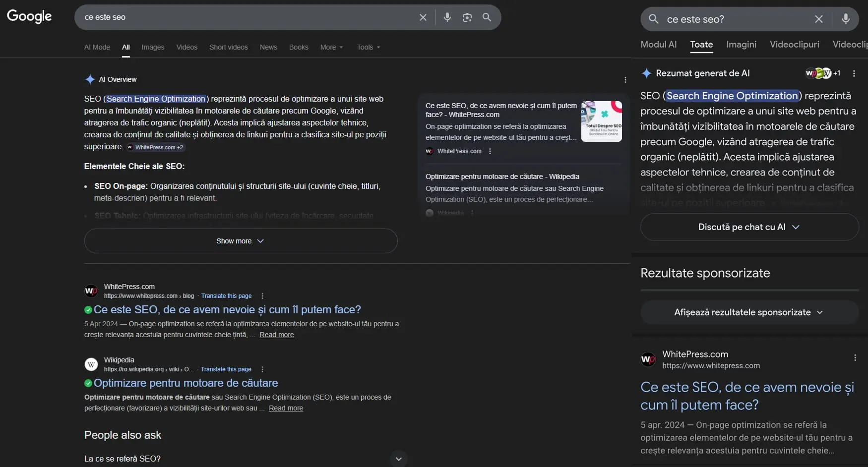Open the AI Overview three-dot menu
This screenshot has width=868, height=467.
click(x=625, y=79)
